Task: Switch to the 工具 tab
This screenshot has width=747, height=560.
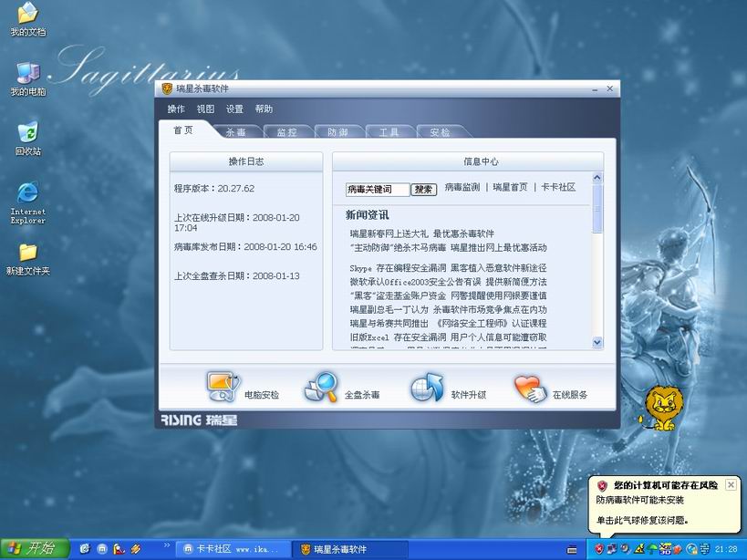Action: tap(389, 132)
